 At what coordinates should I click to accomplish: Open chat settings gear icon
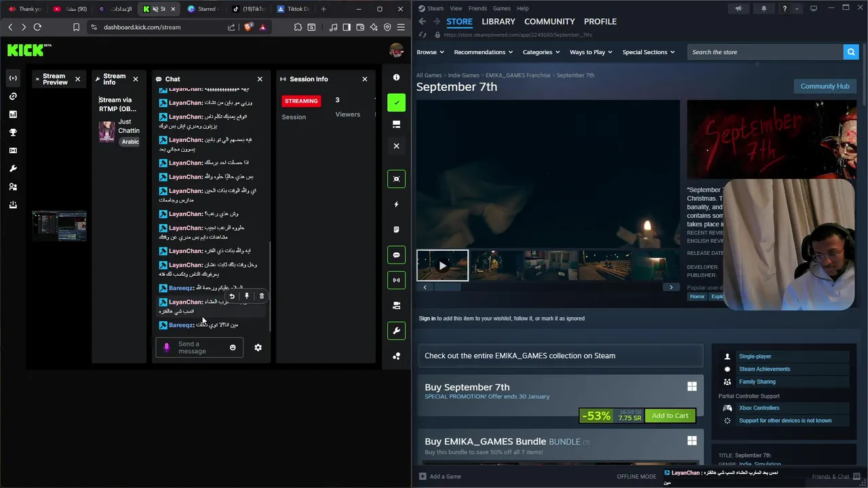258,348
